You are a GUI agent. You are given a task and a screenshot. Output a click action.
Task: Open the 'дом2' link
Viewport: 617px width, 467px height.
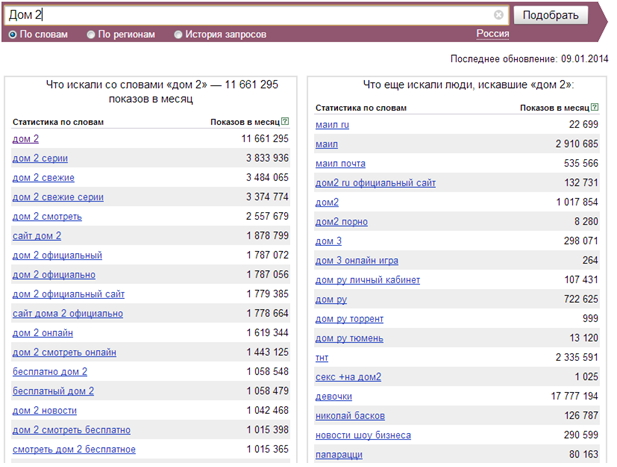point(327,202)
